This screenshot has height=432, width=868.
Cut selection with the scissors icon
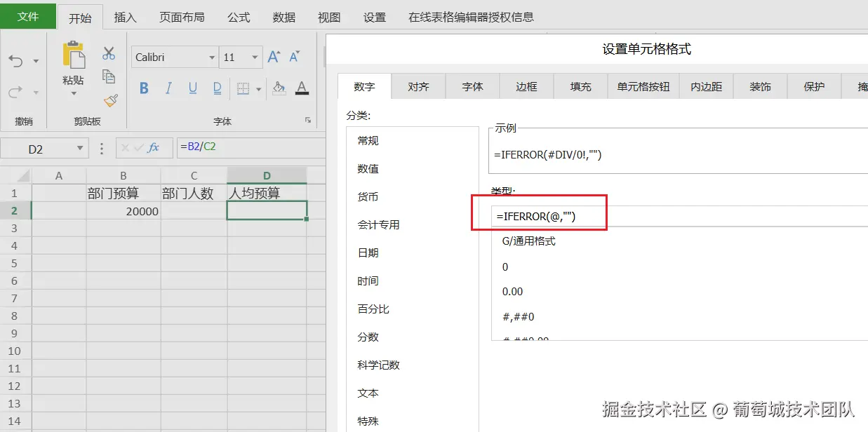click(x=109, y=53)
